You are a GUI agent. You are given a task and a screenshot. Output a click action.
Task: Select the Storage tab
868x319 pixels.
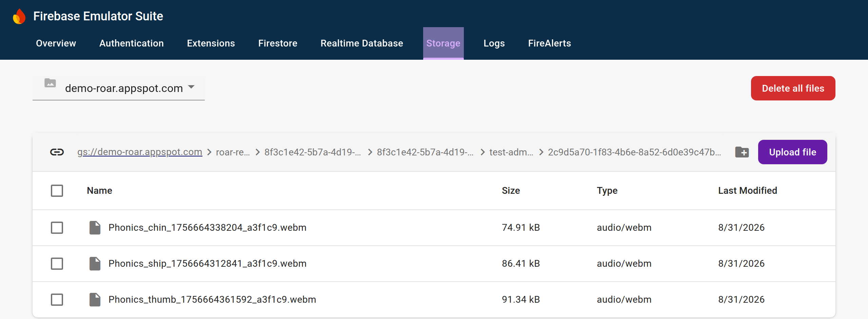coord(443,43)
